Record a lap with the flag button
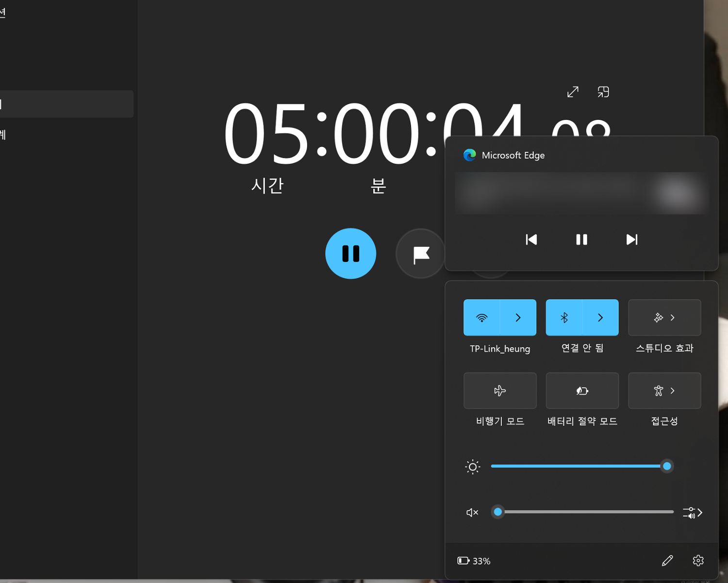The image size is (728, 583). coord(420,254)
